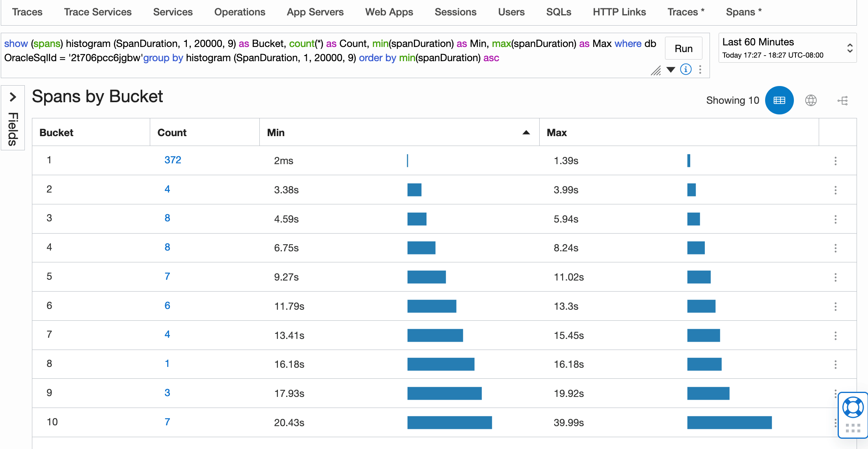Open the query history dropdown arrow
Viewport: 868px width, 449px height.
pyautogui.click(x=671, y=69)
